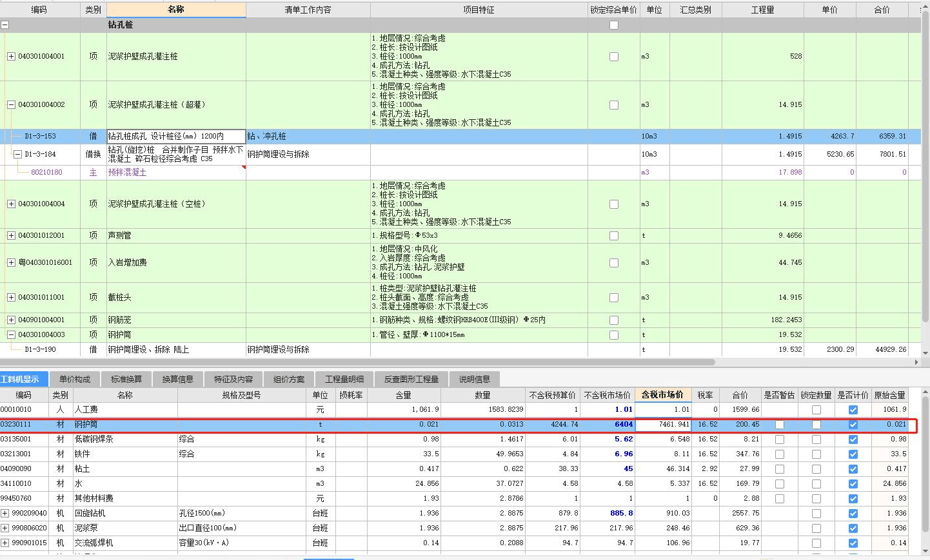Click budget price 4244.74 of 钢护筒
Screen dimensions: 930x560
coord(552,424)
